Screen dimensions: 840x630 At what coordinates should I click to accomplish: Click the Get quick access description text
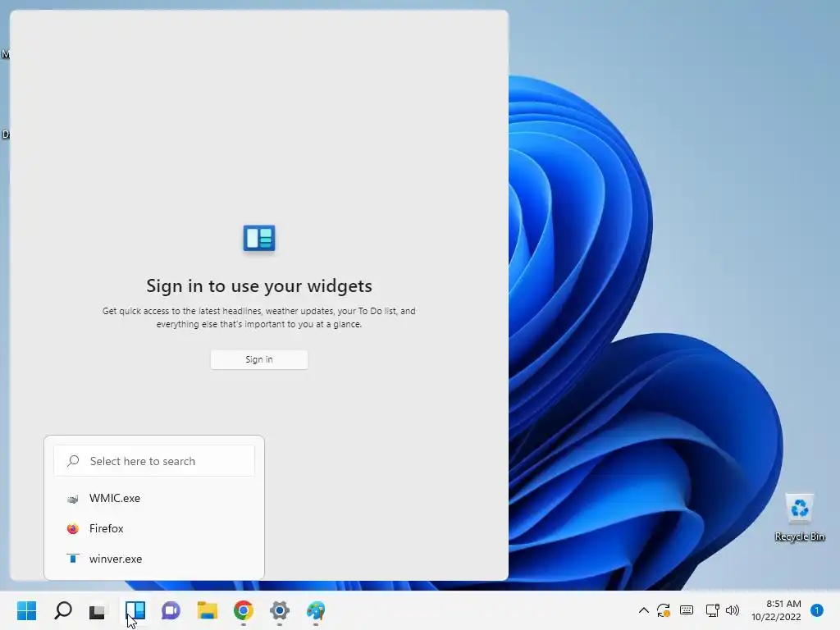click(x=259, y=317)
